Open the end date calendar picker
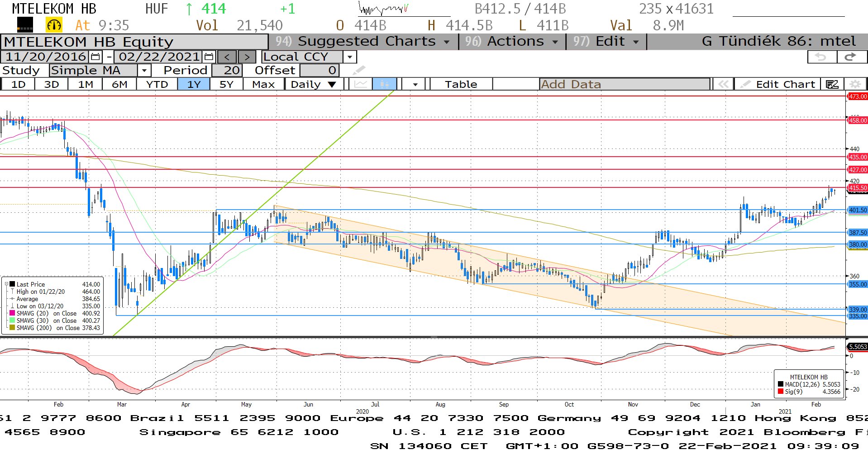This screenshot has height=464, width=868. coord(209,57)
